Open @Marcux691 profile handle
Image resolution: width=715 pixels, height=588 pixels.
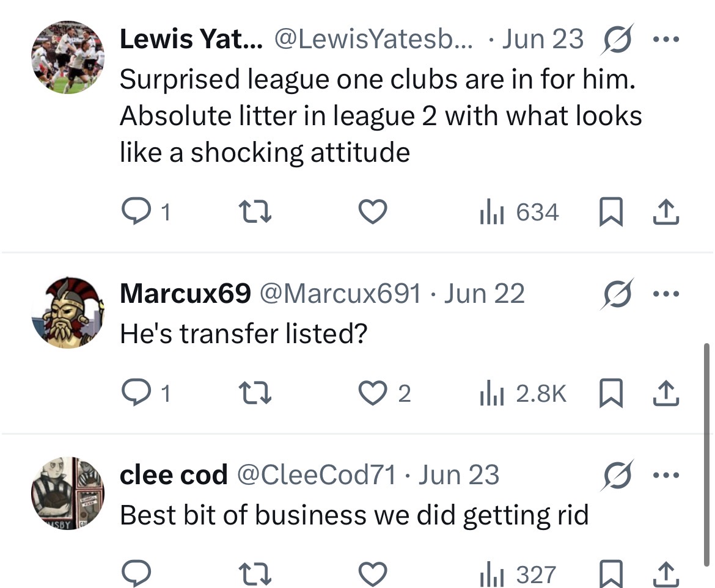(x=340, y=293)
